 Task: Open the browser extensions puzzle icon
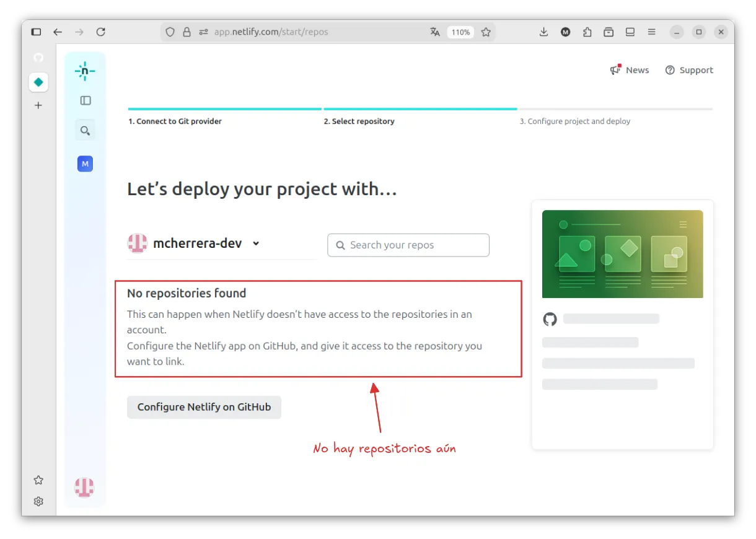(587, 32)
